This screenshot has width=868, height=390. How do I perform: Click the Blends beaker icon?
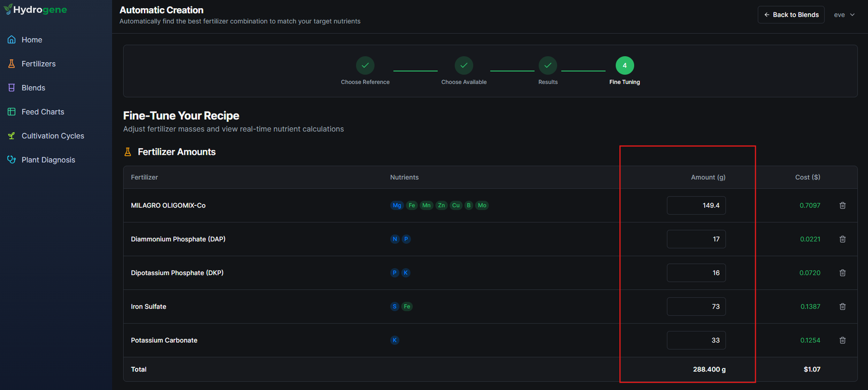(x=11, y=87)
